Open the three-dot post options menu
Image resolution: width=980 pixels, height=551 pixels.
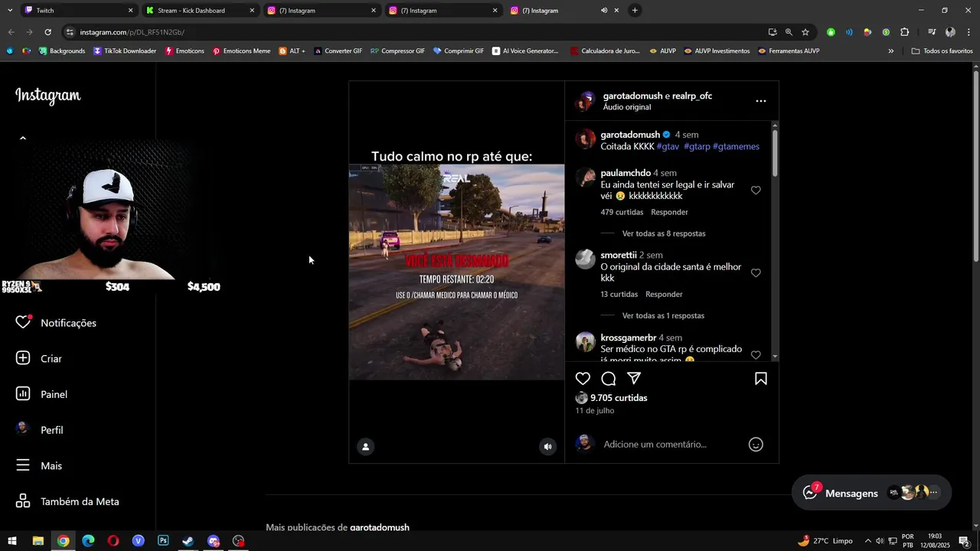coord(760,101)
